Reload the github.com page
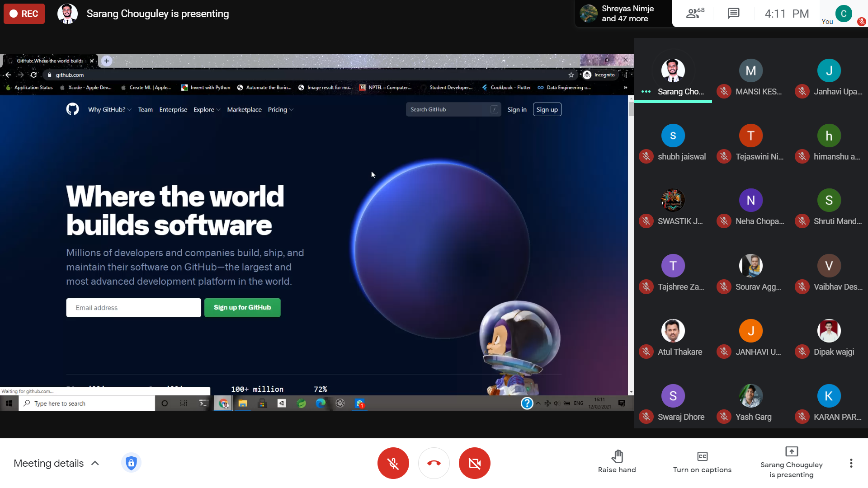The height and width of the screenshot is (488, 868). tap(33, 75)
